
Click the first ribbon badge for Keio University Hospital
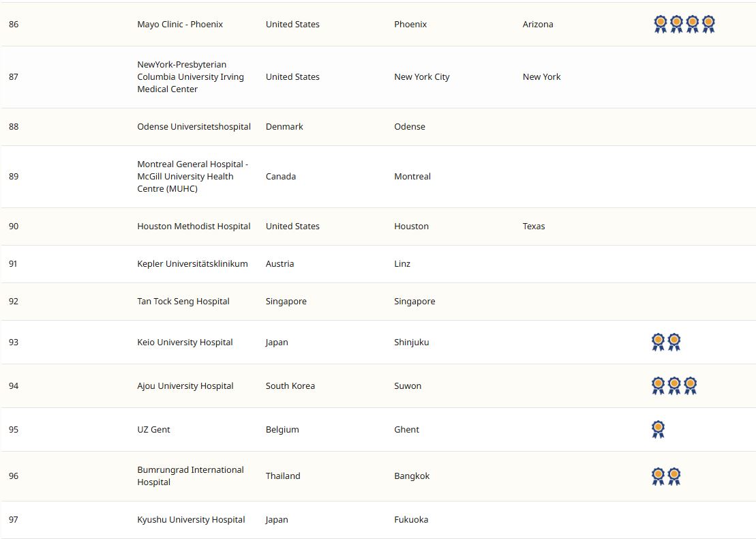tap(658, 343)
